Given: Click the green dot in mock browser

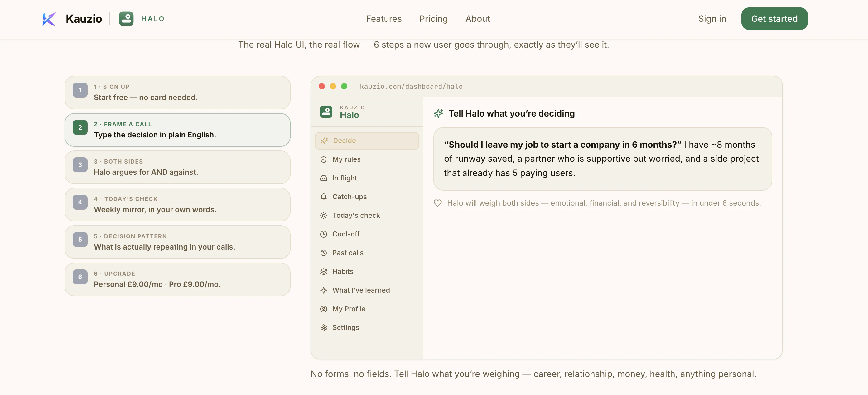Looking at the screenshot, I should (344, 87).
